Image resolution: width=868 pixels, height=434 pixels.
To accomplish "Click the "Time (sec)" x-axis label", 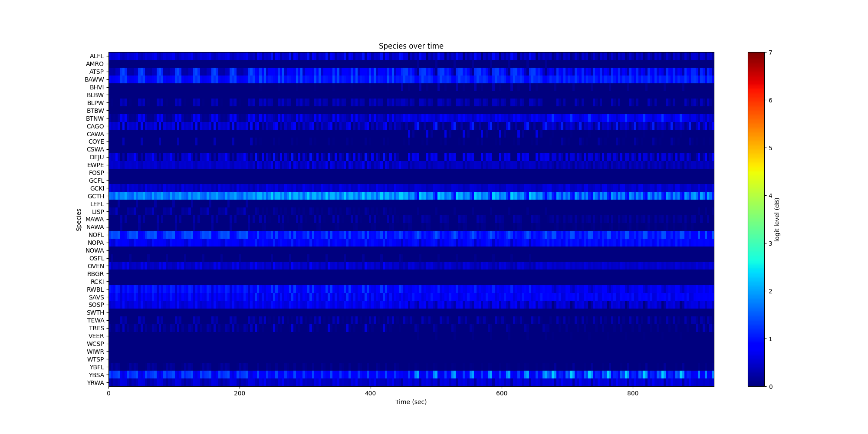I will point(411,402).
